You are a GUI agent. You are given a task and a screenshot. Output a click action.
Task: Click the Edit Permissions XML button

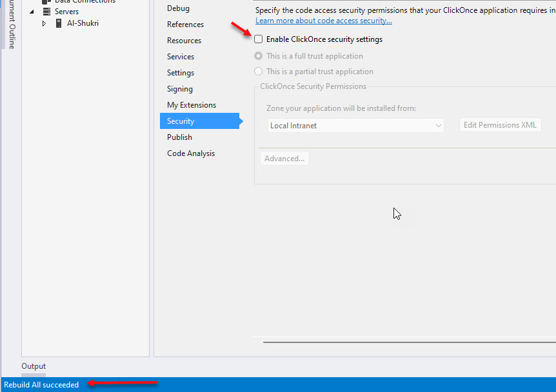point(500,125)
